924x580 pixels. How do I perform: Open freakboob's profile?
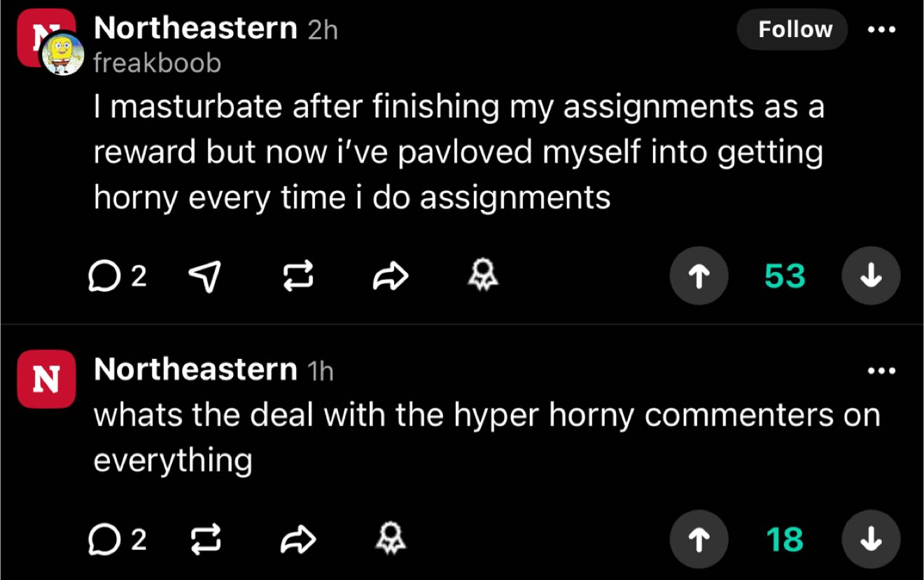pyautogui.click(x=157, y=63)
